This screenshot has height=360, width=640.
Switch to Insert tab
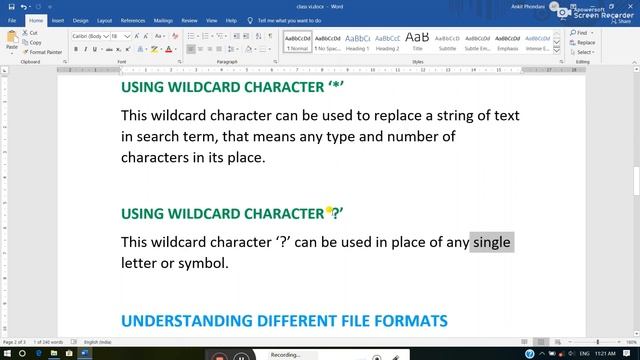58,20
